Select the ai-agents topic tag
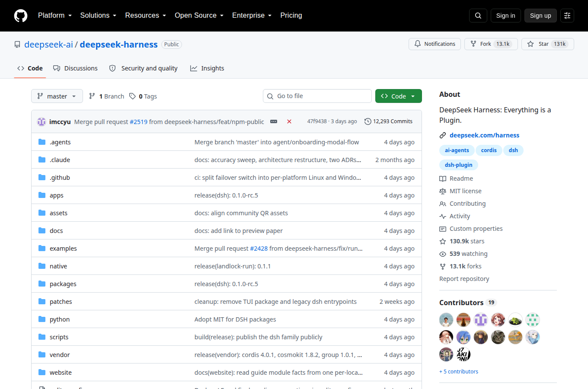 coord(457,150)
